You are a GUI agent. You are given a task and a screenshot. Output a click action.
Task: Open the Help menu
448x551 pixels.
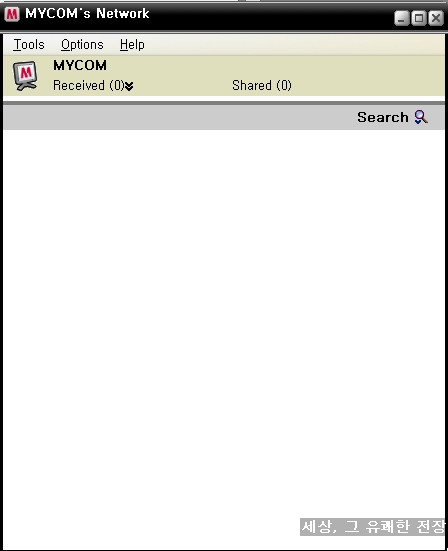pyautogui.click(x=132, y=45)
